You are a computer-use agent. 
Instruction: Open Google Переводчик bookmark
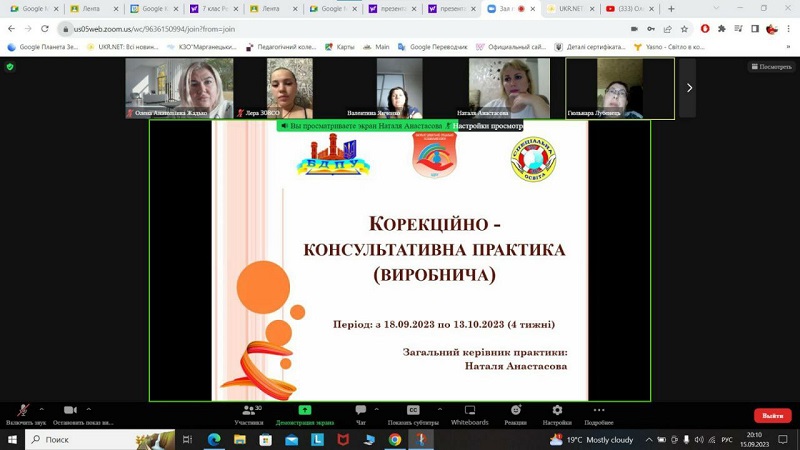click(x=433, y=47)
